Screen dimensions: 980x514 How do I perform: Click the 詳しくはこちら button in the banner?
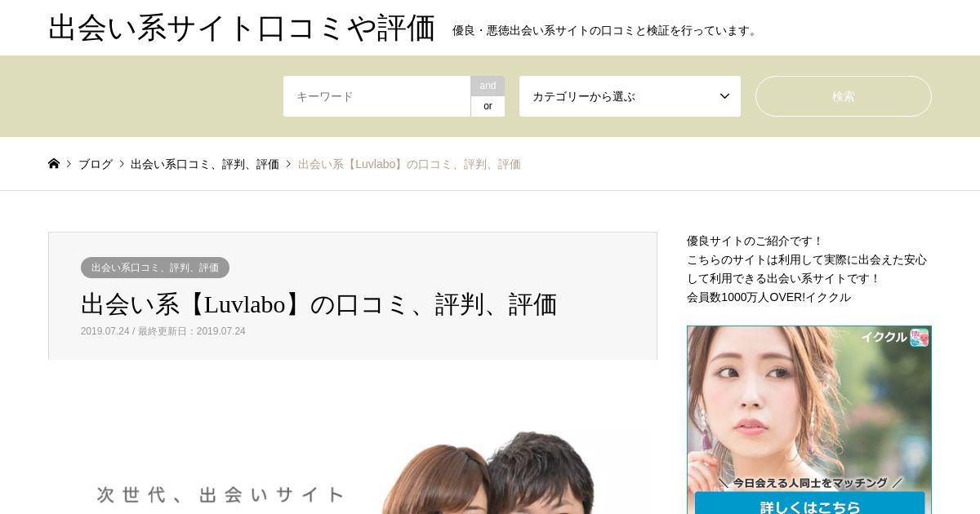pyautogui.click(x=809, y=504)
